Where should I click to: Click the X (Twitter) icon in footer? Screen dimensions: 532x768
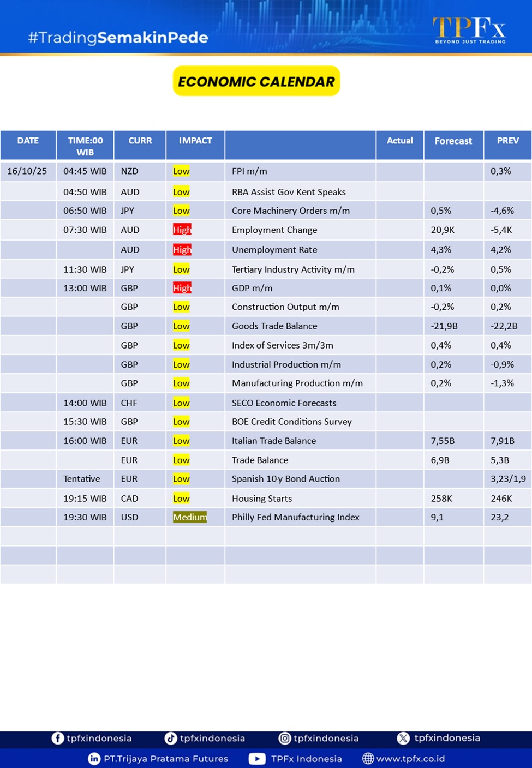coord(403,738)
